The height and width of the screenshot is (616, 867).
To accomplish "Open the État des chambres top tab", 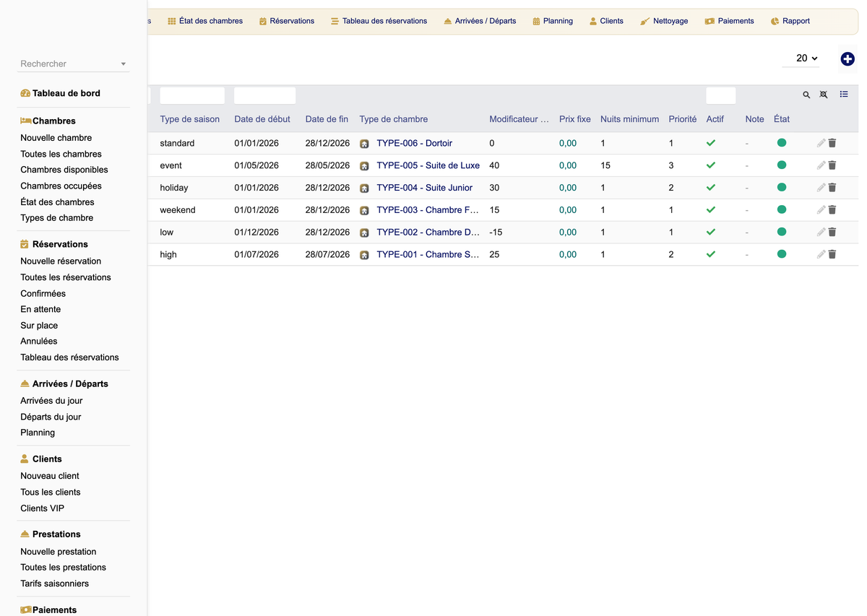I will (205, 21).
